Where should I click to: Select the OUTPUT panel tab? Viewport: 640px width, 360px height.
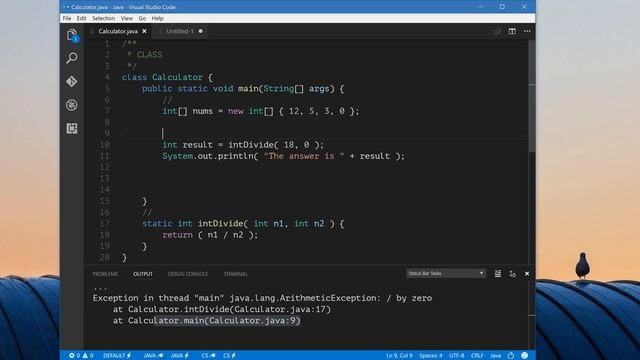tap(143, 274)
